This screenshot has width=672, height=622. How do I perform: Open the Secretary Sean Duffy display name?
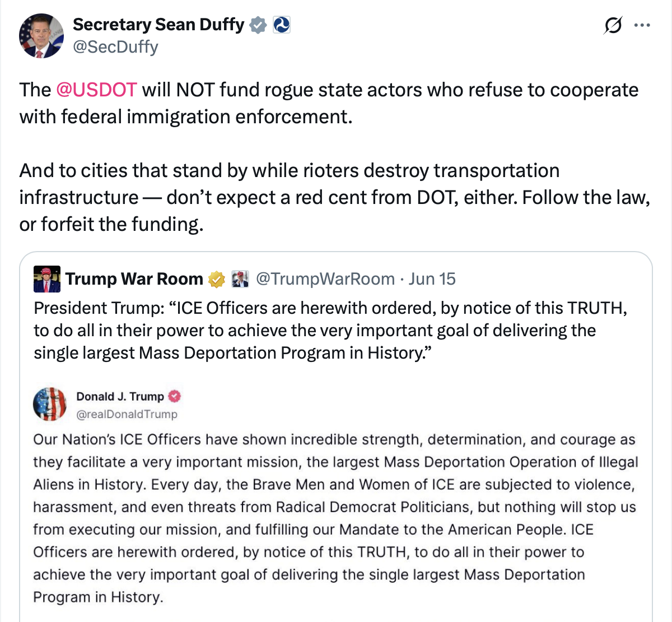pyautogui.click(x=158, y=25)
